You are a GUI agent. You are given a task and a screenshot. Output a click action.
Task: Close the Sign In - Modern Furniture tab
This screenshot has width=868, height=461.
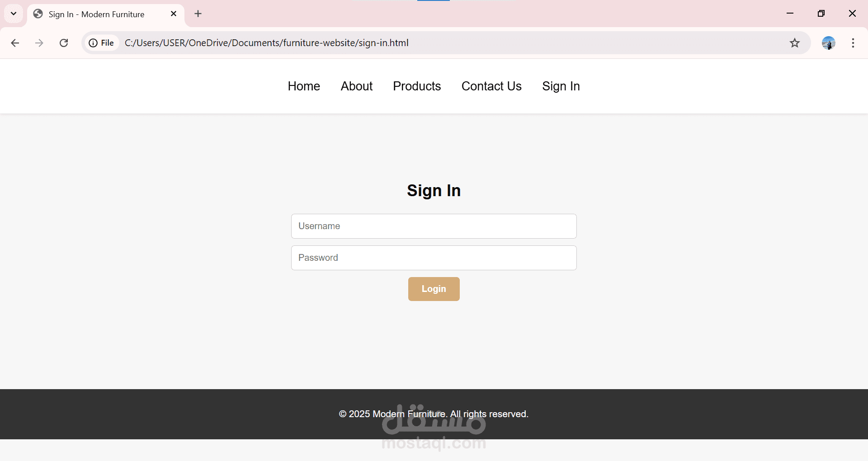point(174,14)
